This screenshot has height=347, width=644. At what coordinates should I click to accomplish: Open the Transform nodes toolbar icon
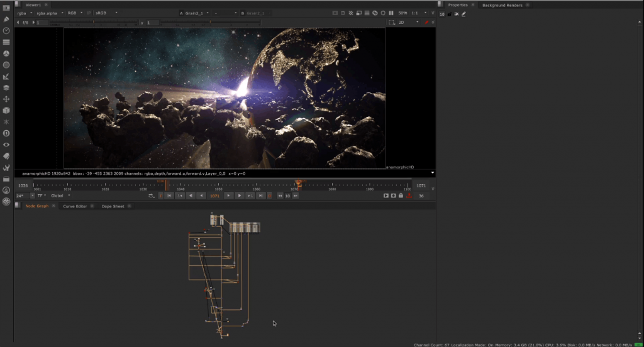[x=6, y=99]
